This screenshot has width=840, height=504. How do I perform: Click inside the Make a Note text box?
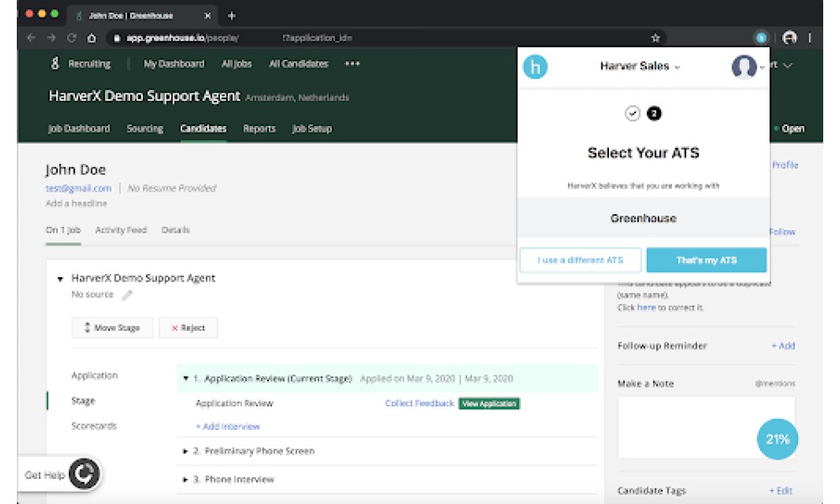tap(706, 428)
